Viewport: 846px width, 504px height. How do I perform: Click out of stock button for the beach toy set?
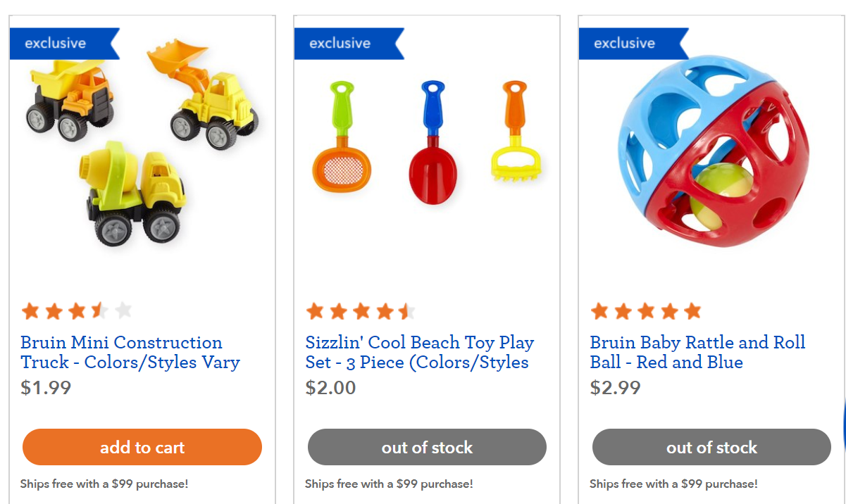pos(427,447)
